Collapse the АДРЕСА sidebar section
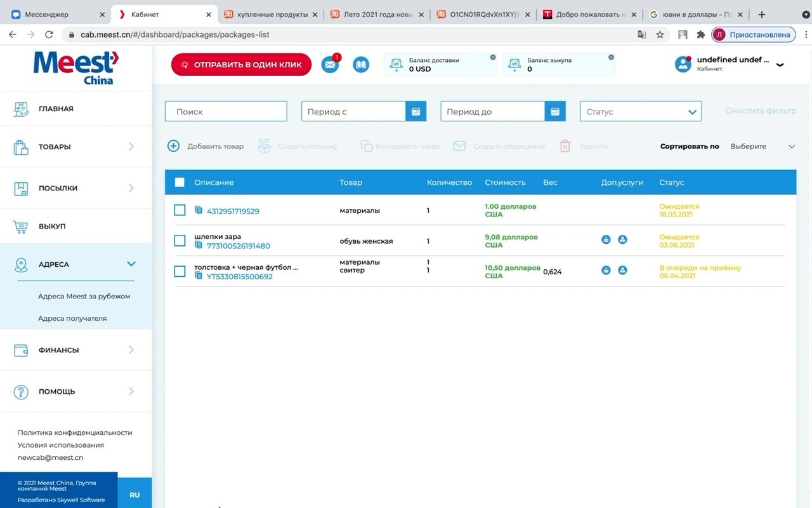This screenshot has width=812, height=508. (131, 264)
